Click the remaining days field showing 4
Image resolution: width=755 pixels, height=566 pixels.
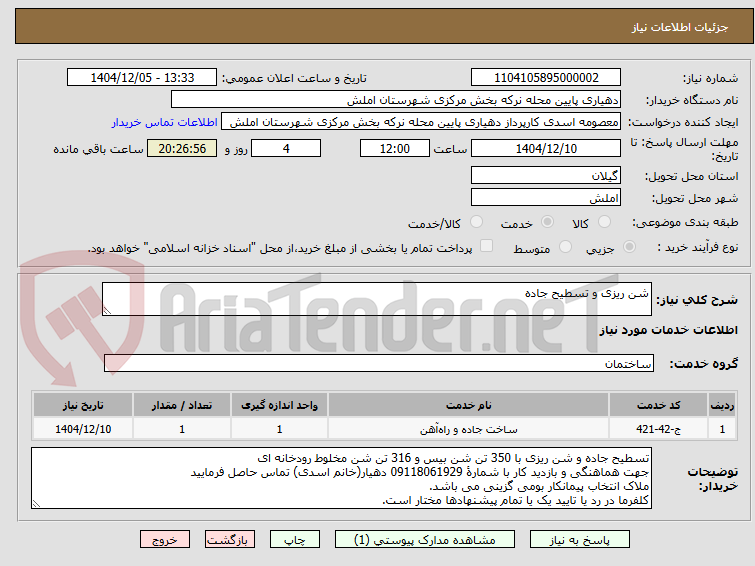click(286, 148)
